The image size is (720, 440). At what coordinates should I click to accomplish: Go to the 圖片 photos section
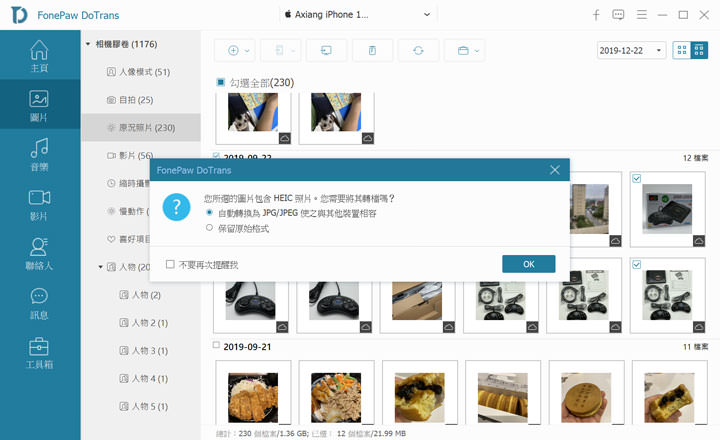39,105
